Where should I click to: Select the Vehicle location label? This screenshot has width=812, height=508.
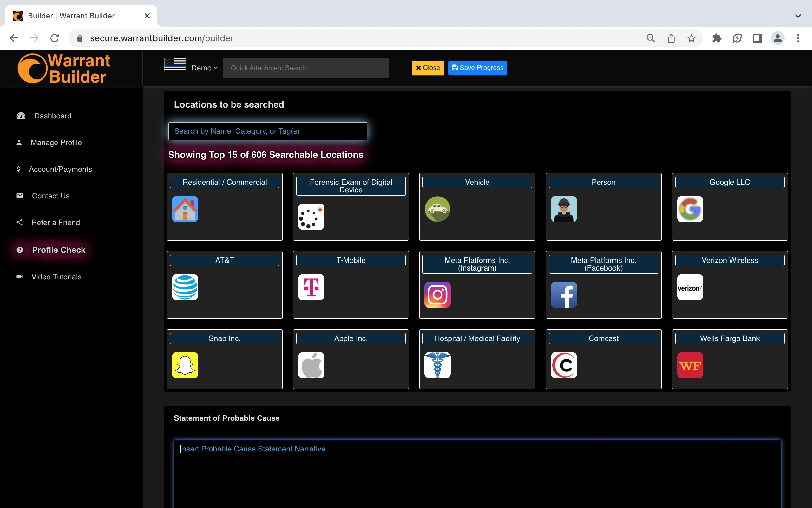(477, 182)
